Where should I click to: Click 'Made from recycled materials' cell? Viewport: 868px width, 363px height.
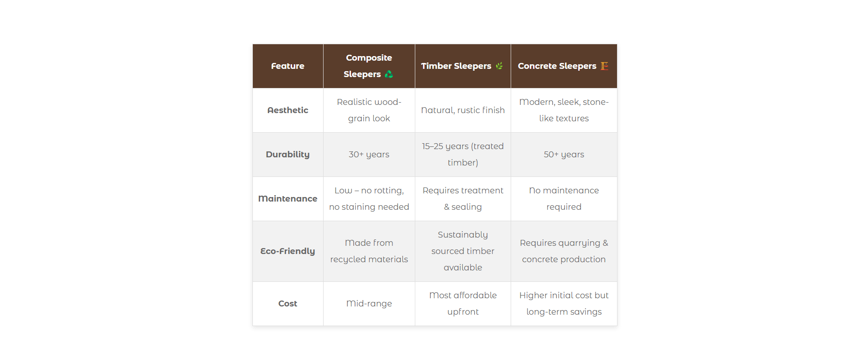[369, 251]
